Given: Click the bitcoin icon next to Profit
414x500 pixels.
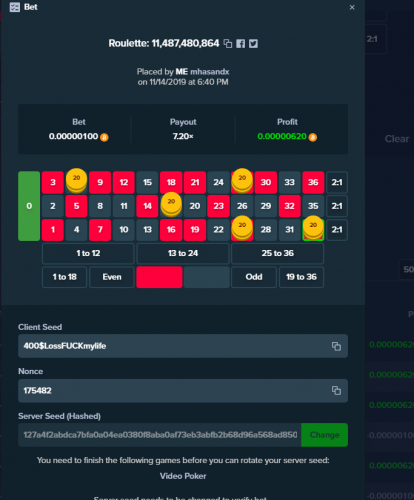Looking at the screenshot, I should 313,137.
